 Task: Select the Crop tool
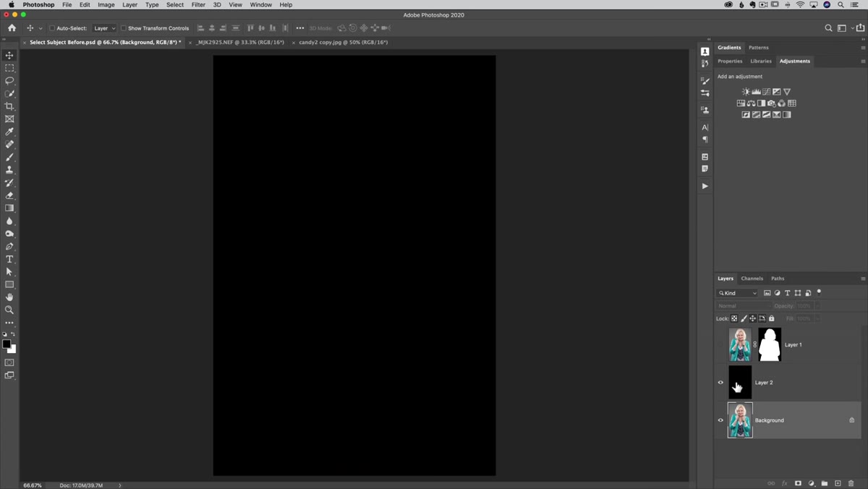pyautogui.click(x=9, y=106)
